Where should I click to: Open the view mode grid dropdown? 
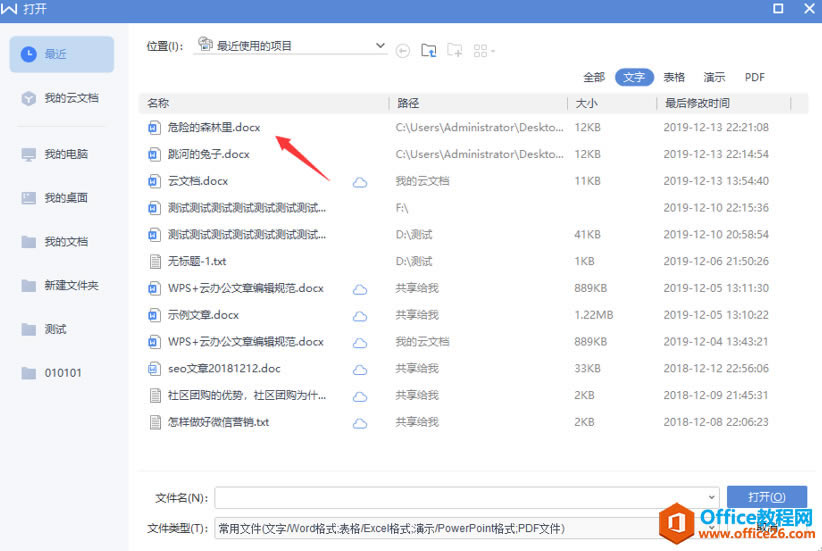(x=484, y=51)
